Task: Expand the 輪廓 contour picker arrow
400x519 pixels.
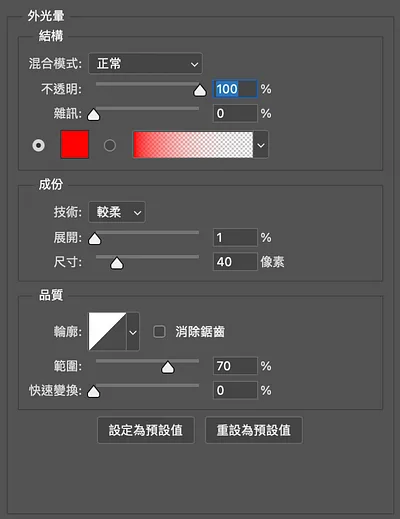Action: point(133,332)
